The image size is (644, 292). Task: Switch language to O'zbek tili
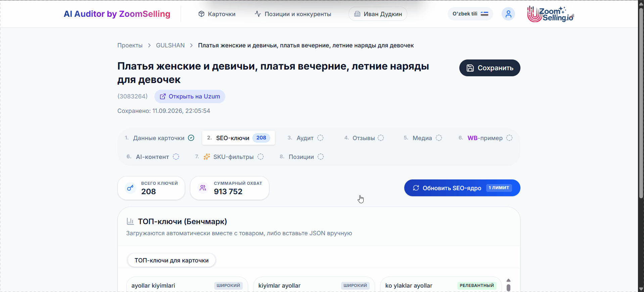coord(470,14)
